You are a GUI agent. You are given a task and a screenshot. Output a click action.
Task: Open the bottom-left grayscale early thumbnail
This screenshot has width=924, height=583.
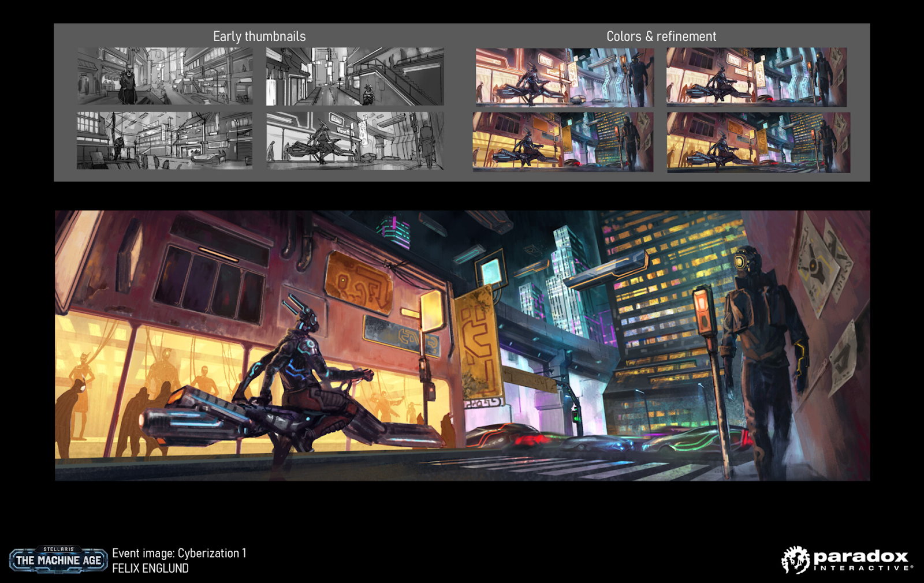[x=165, y=140]
